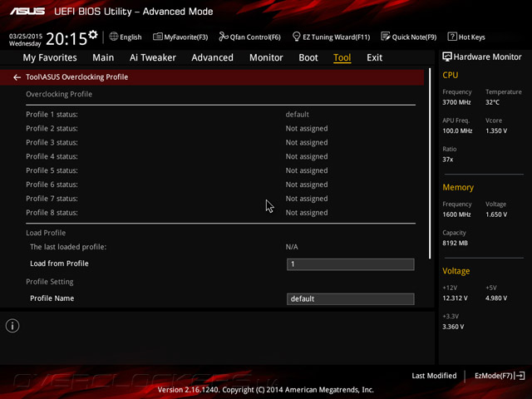This screenshot has width=532, height=399.
Task: Click the Load Profile section heading
Action: [46, 233]
